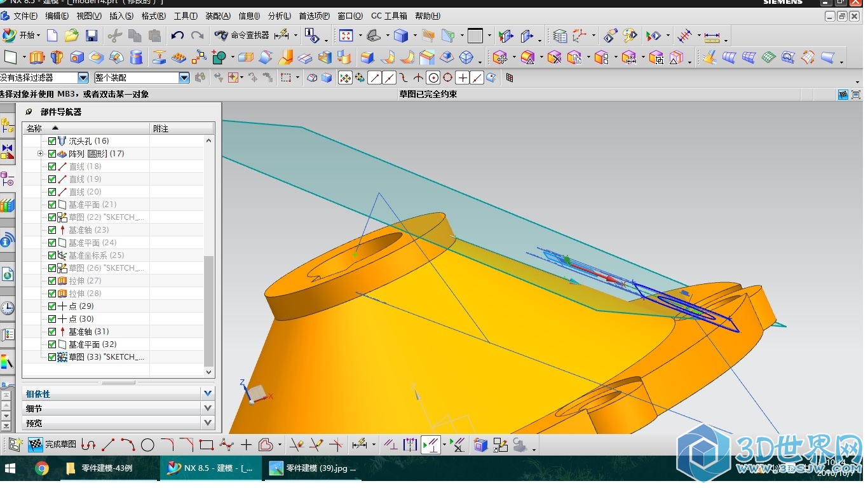Open the 工具(T) menu
Image resolution: width=868 pixels, height=488 pixels.
tap(186, 16)
